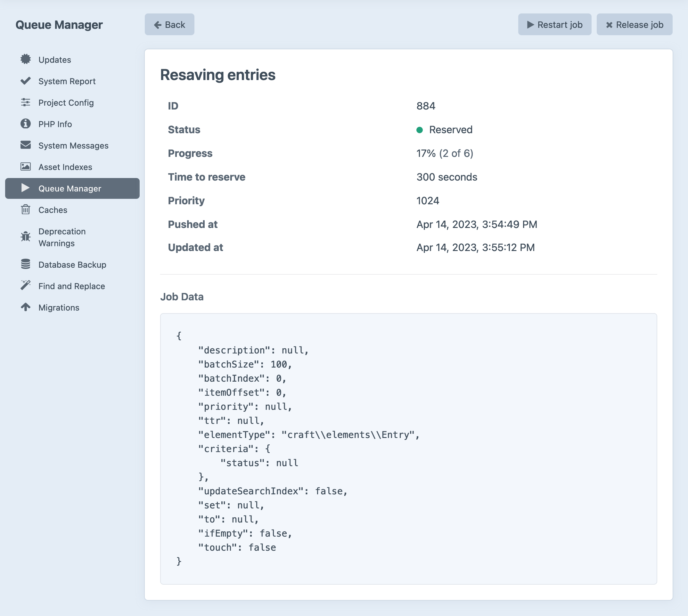The width and height of the screenshot is (688, 616).
Task: Click the Asset Indexes image icon
Action: click(25, 167)
